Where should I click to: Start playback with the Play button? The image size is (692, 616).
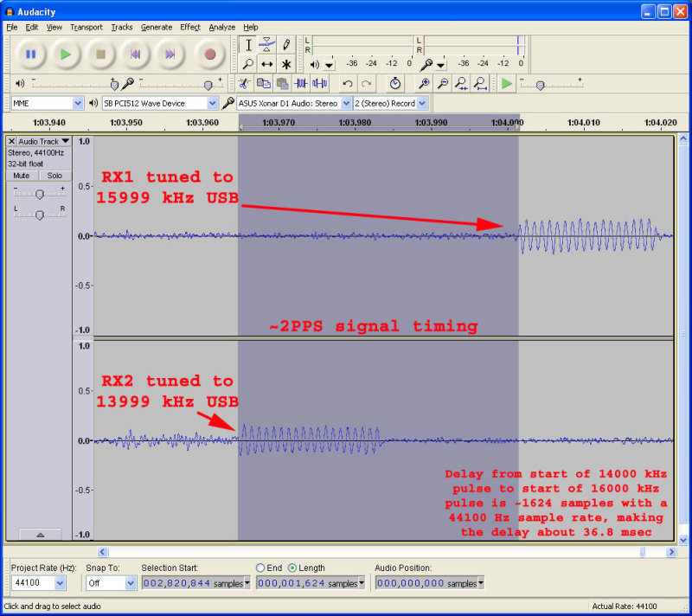pos(66,55)
